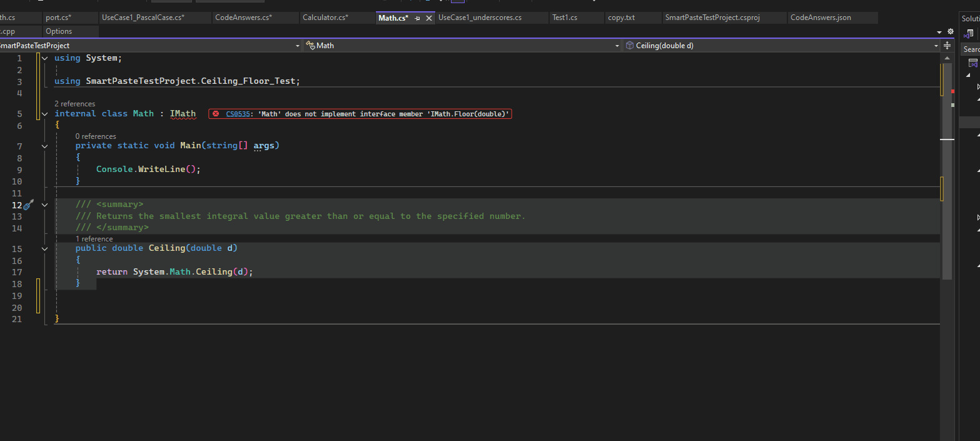Open the CS0535 error code link
980x441 pixels.
pos(238,114)
